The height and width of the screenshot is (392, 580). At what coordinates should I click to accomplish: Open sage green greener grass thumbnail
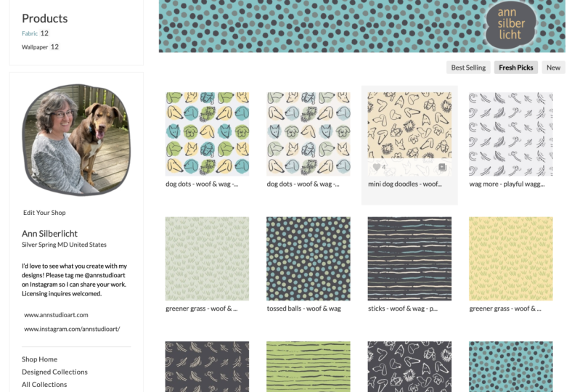pyautogui.click(x=207, y=258)
